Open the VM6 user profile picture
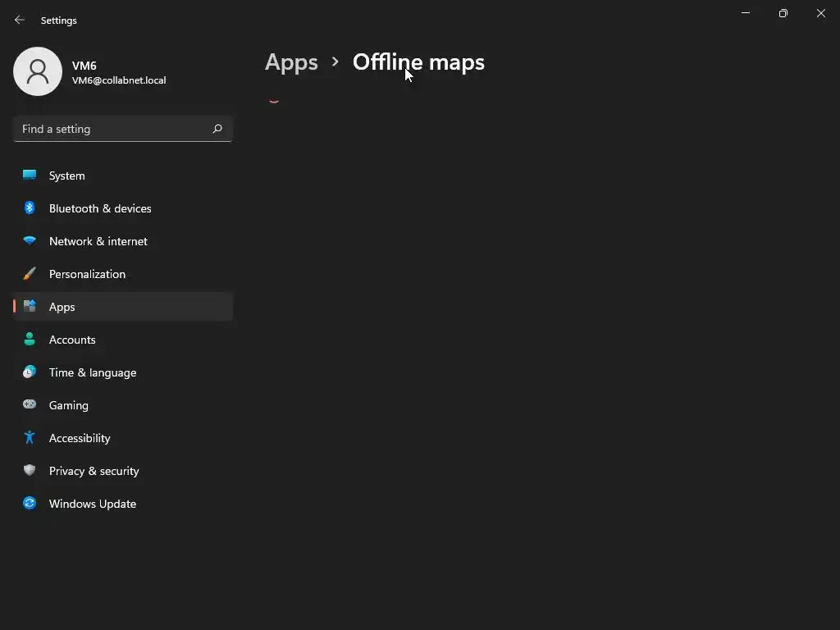The width and height of the screenshot is (840, 630). 38,71
